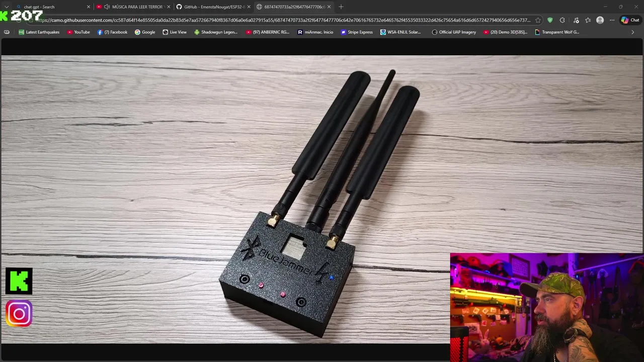Open the Extensions puzzle-piece menu
644x362 pixels.
tap(562, 20)
